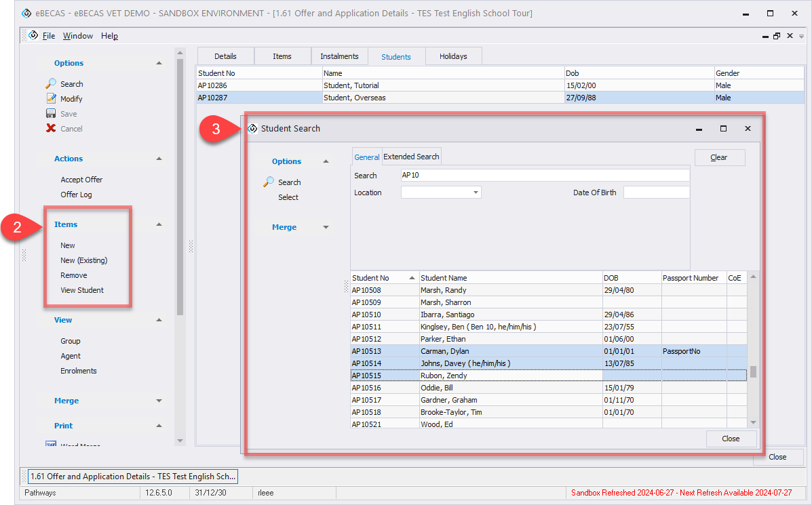Expand the Merge section in Student Search

[326, 228]
